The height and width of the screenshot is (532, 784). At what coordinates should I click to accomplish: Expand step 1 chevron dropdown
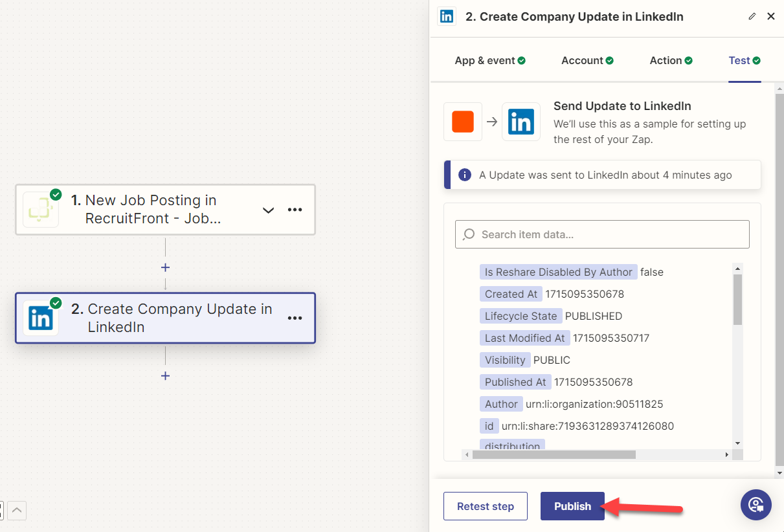(268, 210)
